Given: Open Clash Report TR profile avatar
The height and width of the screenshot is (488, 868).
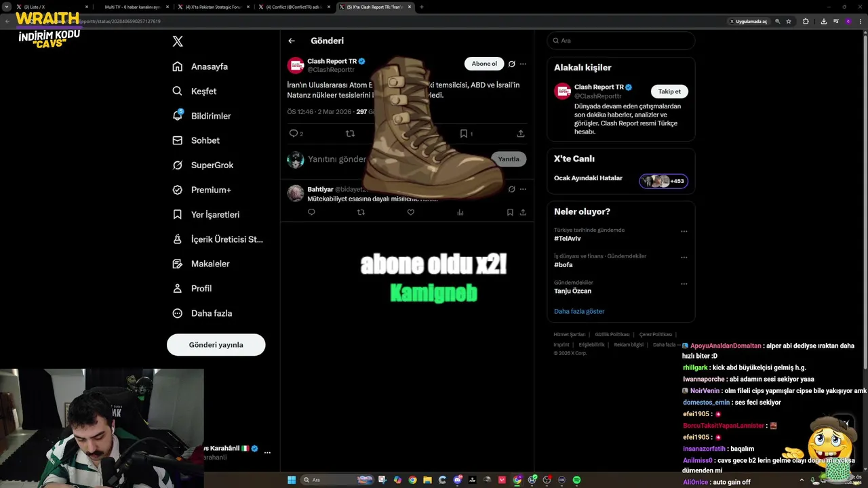Looking at the screenshot, I should click(296, 65).
